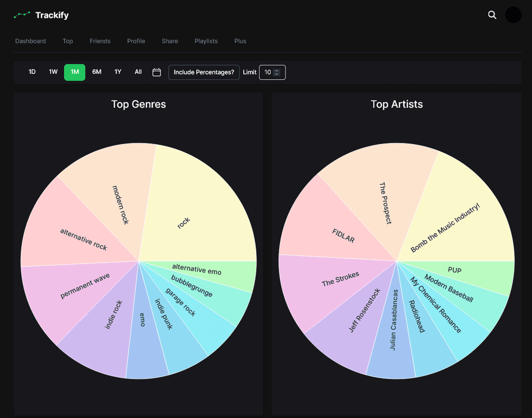Click the profile avatar in the header
The height and width of the screenshot is (418, 532).
(x=513, y=15)
